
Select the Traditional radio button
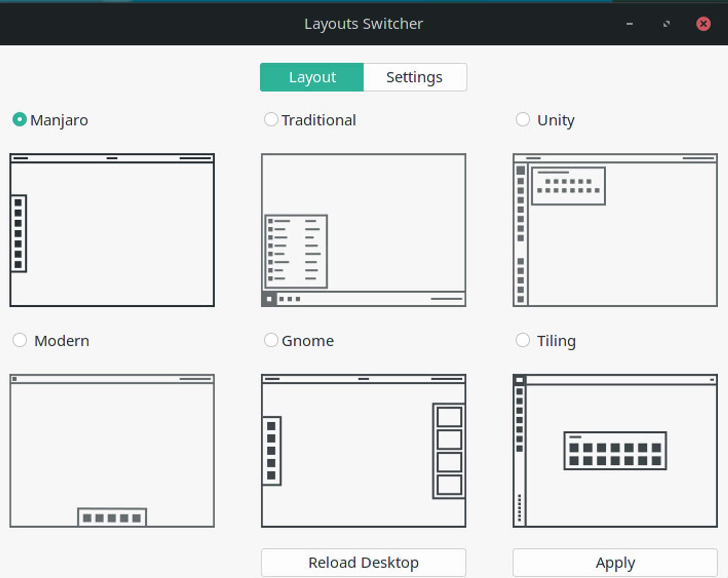(x=271, y=120)
